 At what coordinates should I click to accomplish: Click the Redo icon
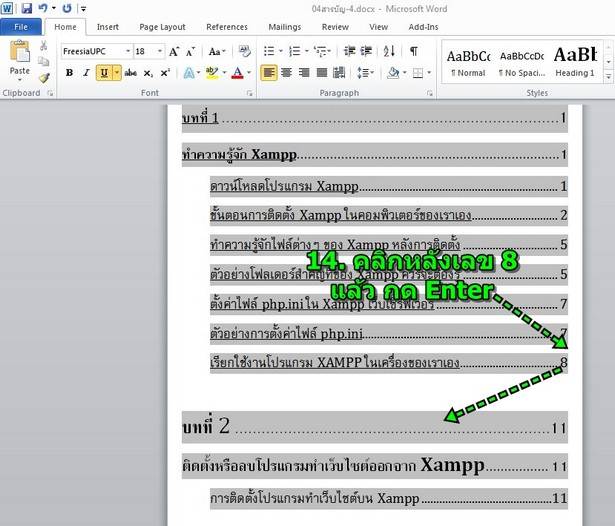pyautogui.click(x=67, y=8)
